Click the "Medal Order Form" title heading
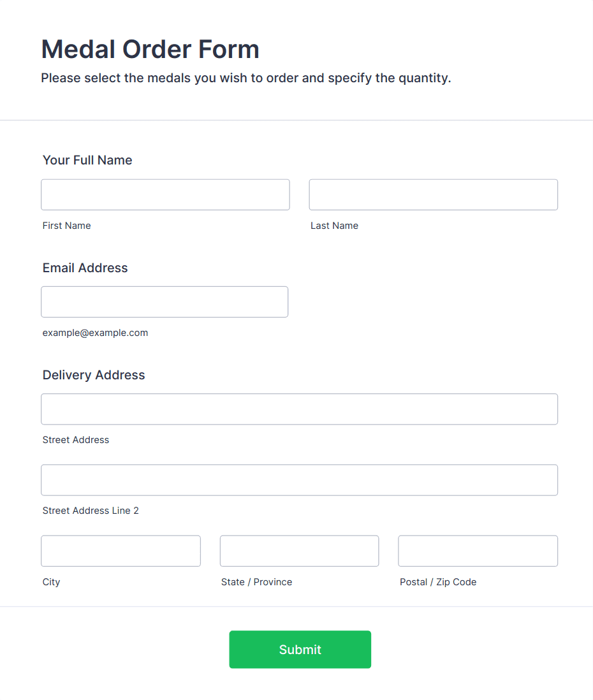This screenshot has width=593, height=700. pyautogui.click(x=150, y=49)
